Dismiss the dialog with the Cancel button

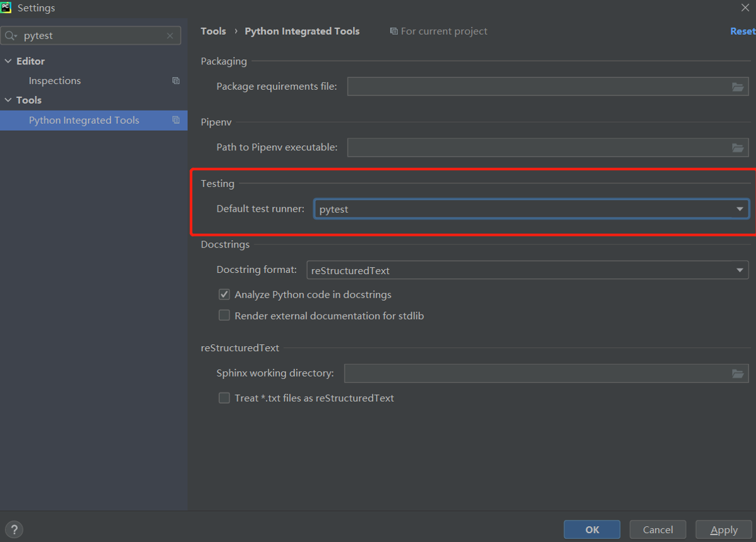[657, 529]
